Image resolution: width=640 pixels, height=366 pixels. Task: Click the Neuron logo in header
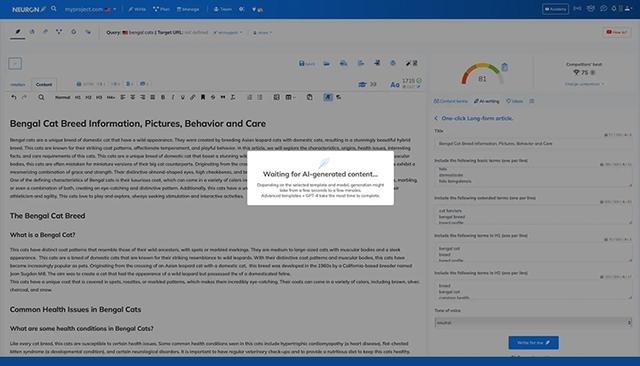click(29, 9)
